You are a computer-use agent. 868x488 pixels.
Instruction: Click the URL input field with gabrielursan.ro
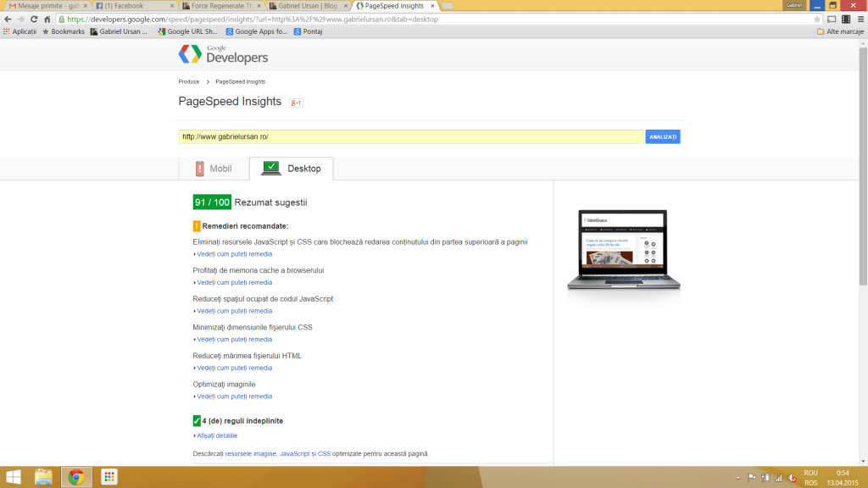tap(411, 136)
